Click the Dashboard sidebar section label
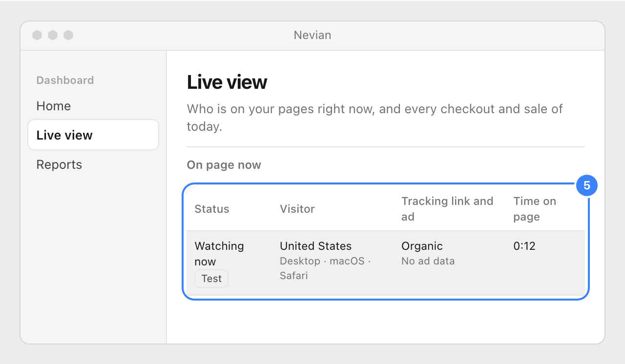Viewport: 625px width, 364px height. point(65,80)
